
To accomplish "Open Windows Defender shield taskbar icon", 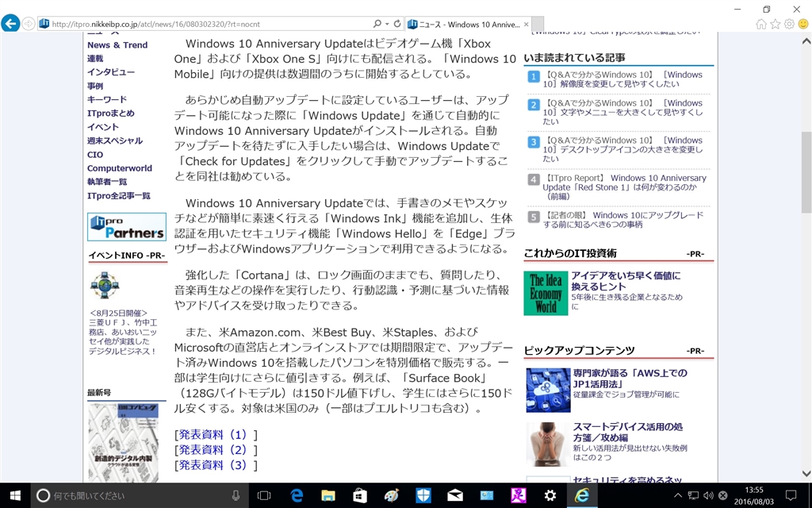I will click(423, 495).
